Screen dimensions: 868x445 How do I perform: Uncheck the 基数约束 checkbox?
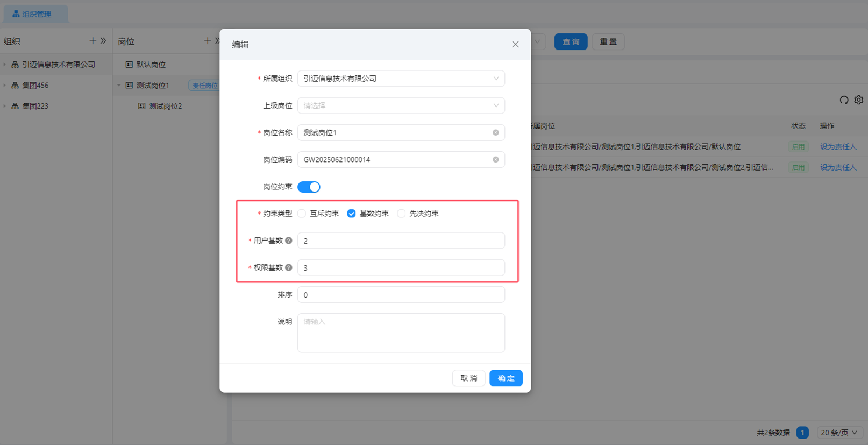(x=351, y=214)
